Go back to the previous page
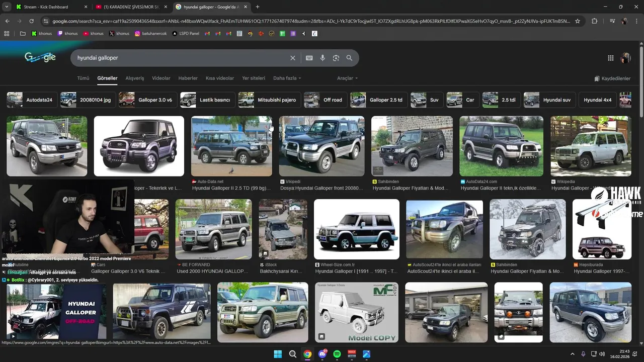The width and height of the screenshot is (644, 362). tap(7, 21)
